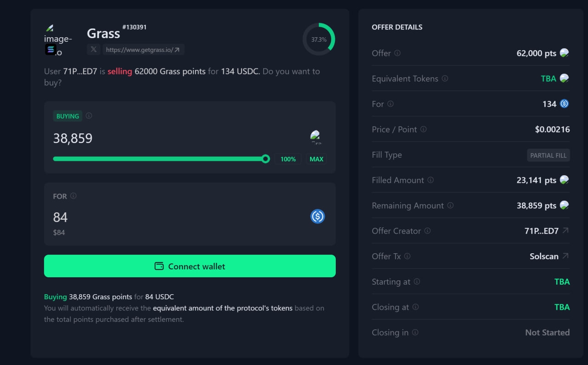Click the info icon next to BUYING

[89, 116]
